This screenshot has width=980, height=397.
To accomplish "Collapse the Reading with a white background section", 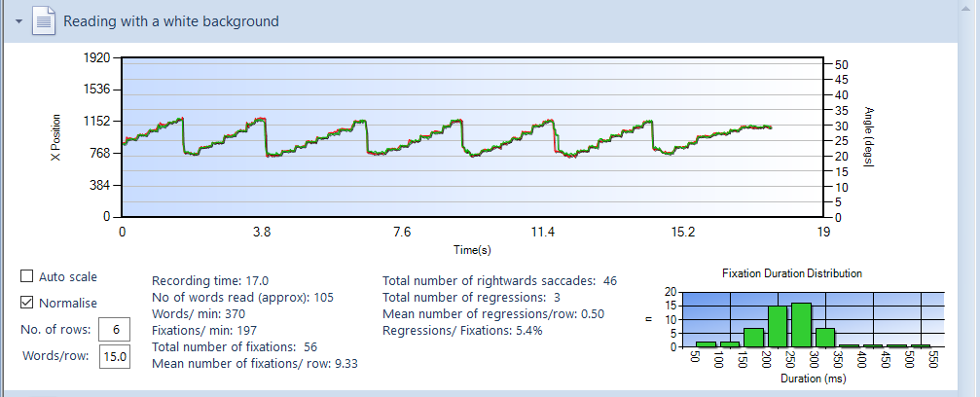I will [x=18, y=20].
